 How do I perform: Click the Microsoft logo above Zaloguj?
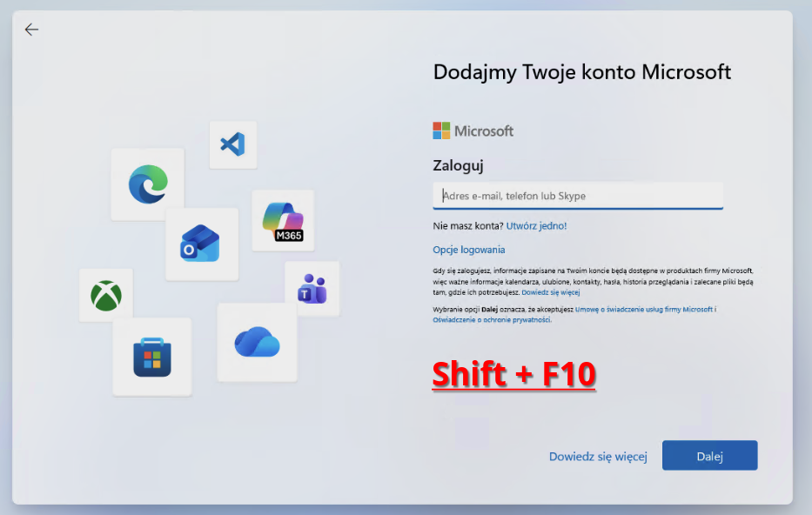(473, 131)
